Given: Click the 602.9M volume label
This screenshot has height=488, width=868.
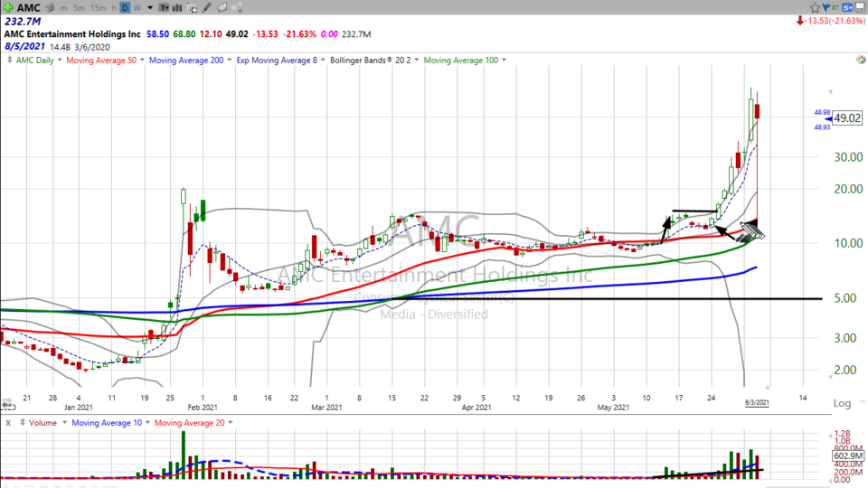Looking at the screenshot, I should click(x=847, y=455).
